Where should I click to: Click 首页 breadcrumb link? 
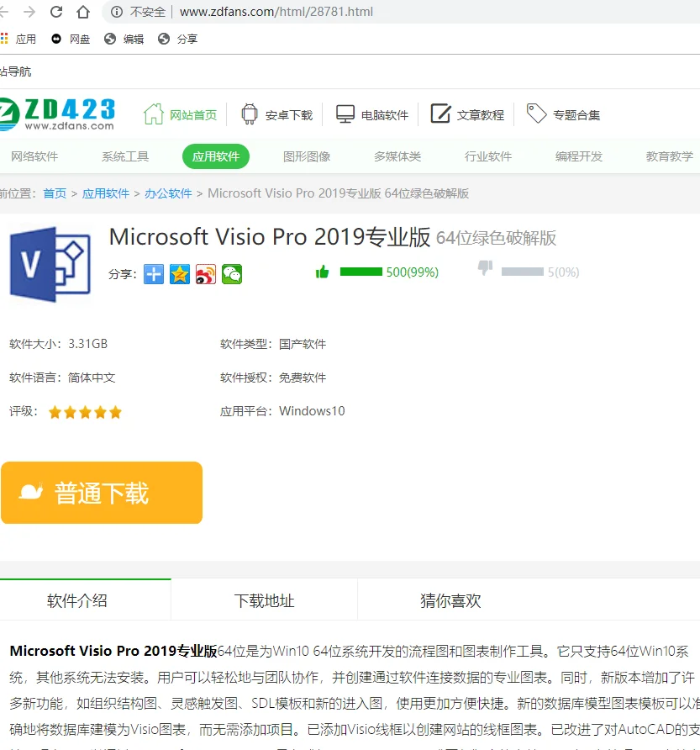click(55, 193)
